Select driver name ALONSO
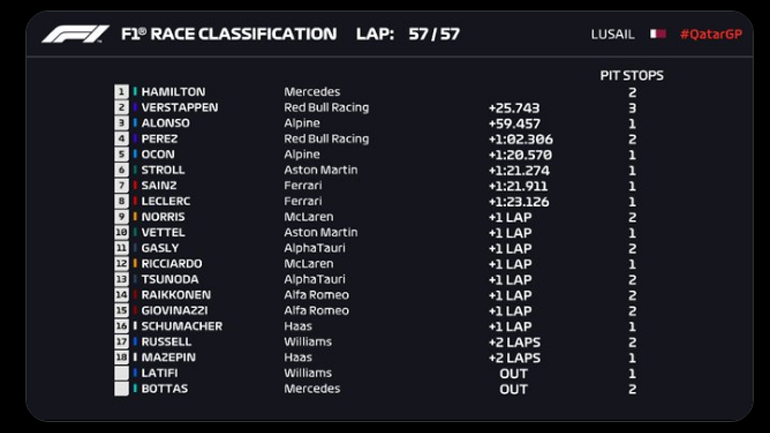 pos(165,123)
